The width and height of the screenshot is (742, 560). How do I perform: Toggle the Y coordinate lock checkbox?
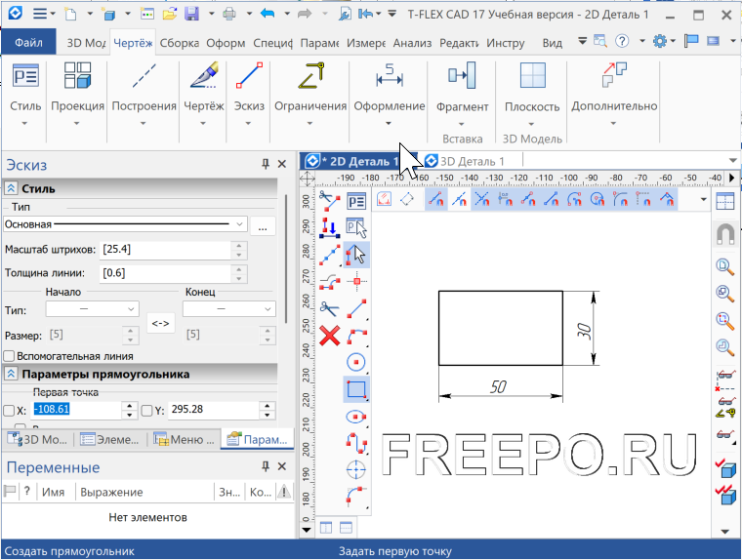click(x=146, y=411)
